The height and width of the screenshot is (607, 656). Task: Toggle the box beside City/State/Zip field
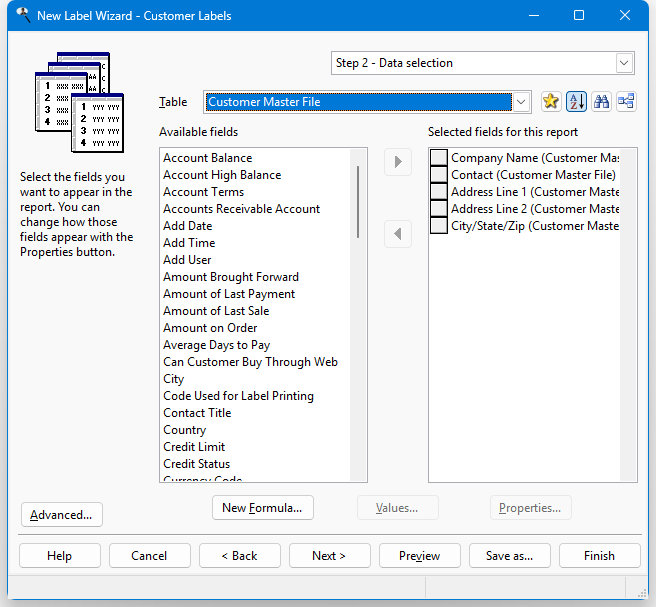[x=438, y=226]
